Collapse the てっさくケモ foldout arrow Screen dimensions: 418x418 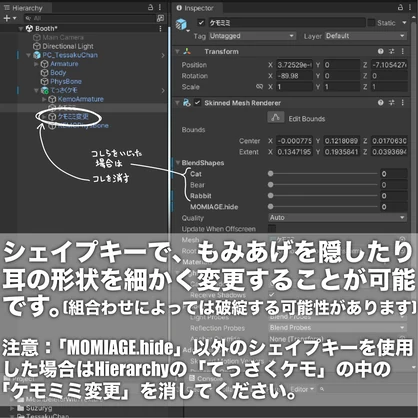(x=36, y=90)
